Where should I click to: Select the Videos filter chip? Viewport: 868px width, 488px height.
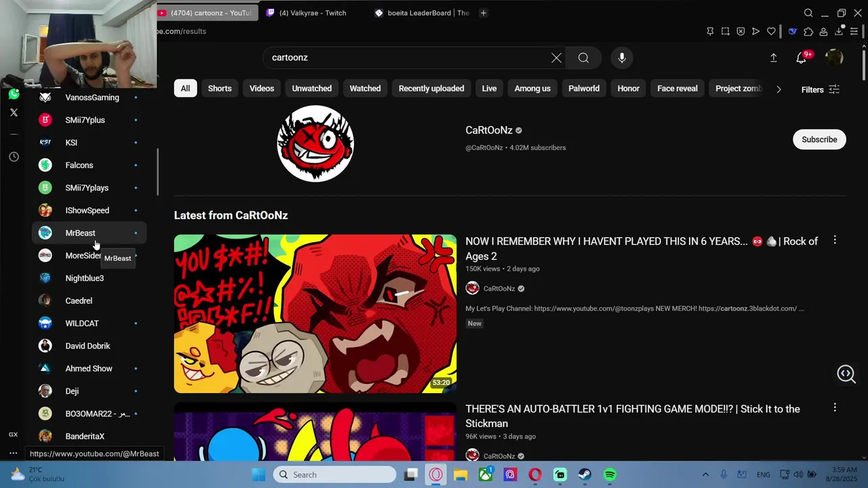point(262,88)
